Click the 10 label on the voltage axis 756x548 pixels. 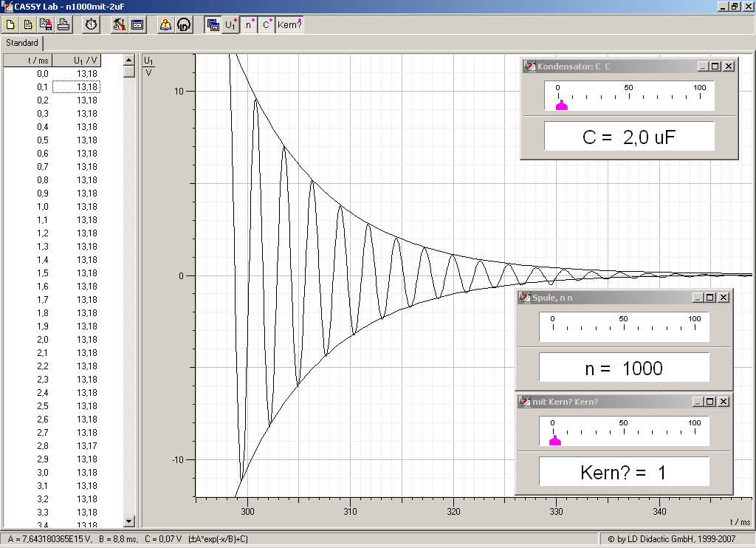[x=179, y=91]
